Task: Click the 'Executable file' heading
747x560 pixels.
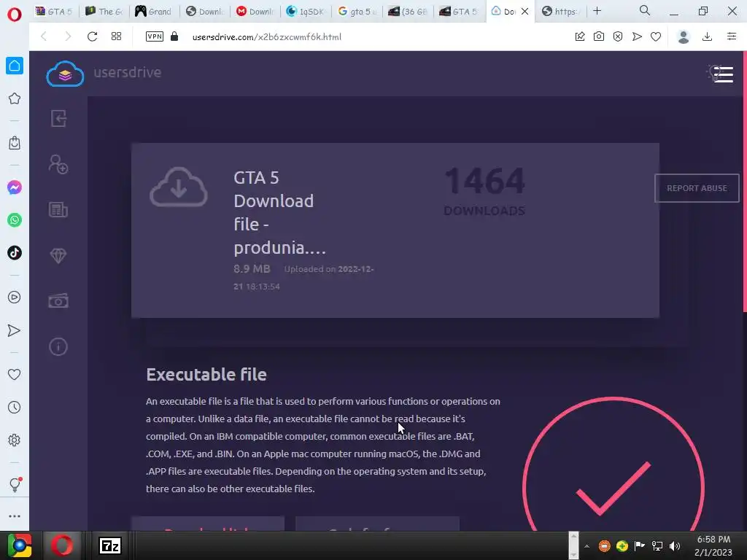Action: (x=206, y=374)
